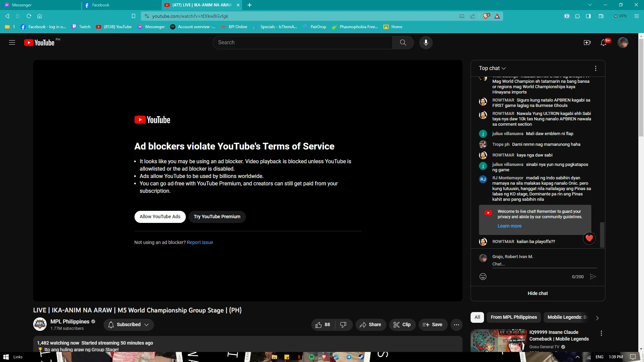Open options for Claude Comeback video
Screen dimensions: 644x362
click(x=601, y=333)
